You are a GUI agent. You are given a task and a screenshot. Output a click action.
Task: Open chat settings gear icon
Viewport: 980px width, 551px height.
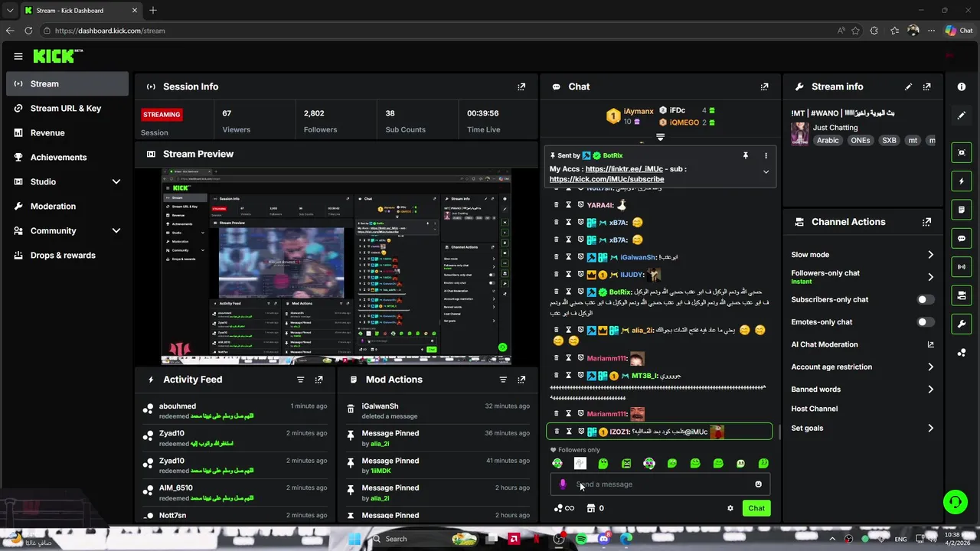[730, 508]
